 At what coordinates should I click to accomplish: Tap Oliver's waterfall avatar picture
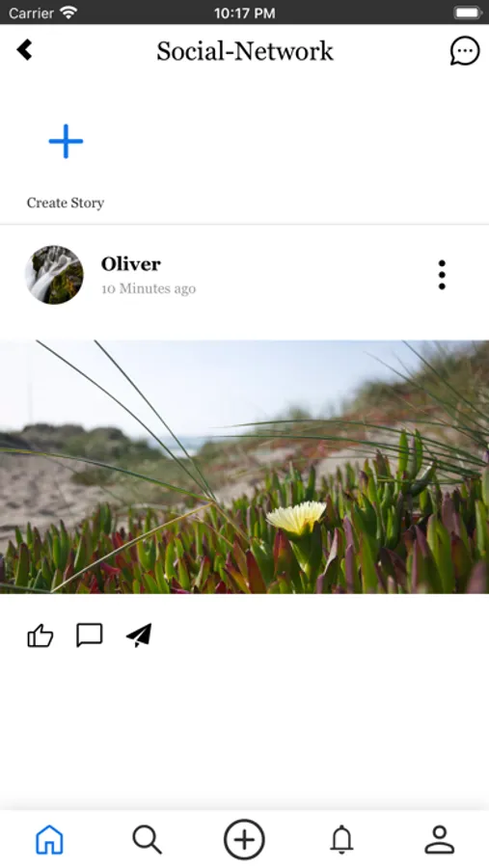point(54,275)
